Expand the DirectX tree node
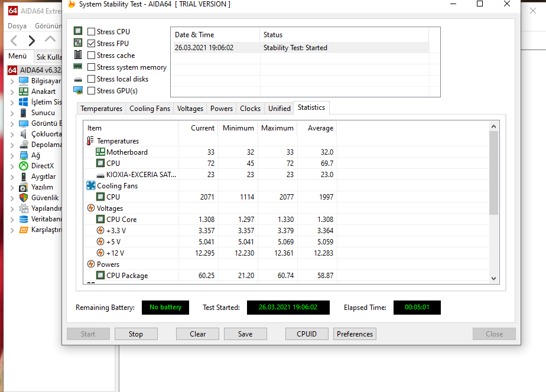The height and width of the screenshot is (392, 546). click(x=12, y=166)
